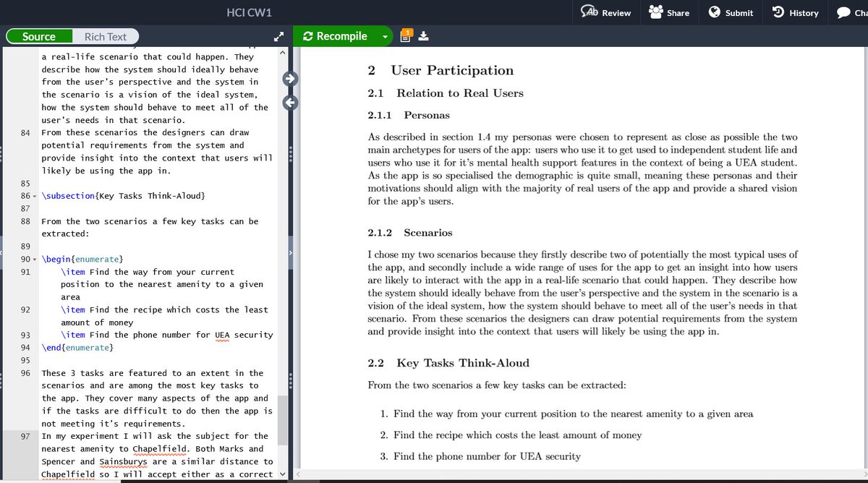Open the Recompile options dropdown arrow

coord(386,36)
